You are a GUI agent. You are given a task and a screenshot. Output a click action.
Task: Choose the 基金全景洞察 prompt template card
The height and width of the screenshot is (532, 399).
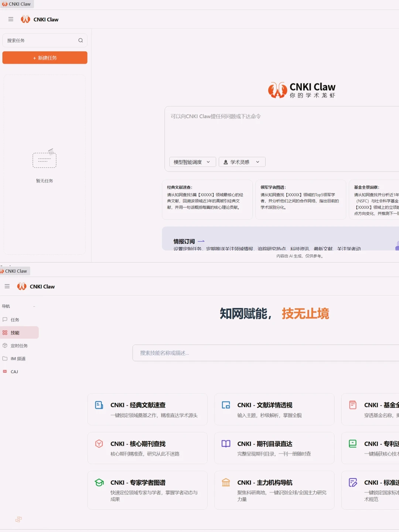click(374, 199)
